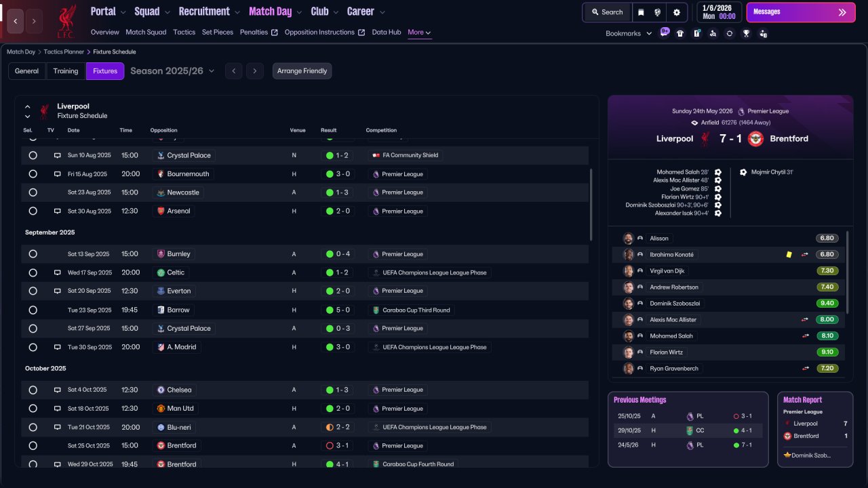Click the Newcastle club crest
Screen dimensions: 868x488
pyautogui.click(x=161, y=192)
